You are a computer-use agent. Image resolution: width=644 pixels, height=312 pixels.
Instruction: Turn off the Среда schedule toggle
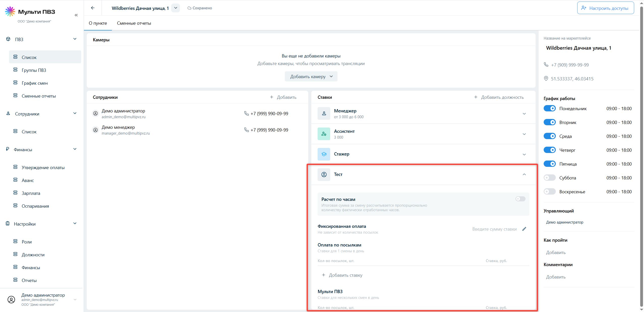pyautogui.click(x=550, y=136)
